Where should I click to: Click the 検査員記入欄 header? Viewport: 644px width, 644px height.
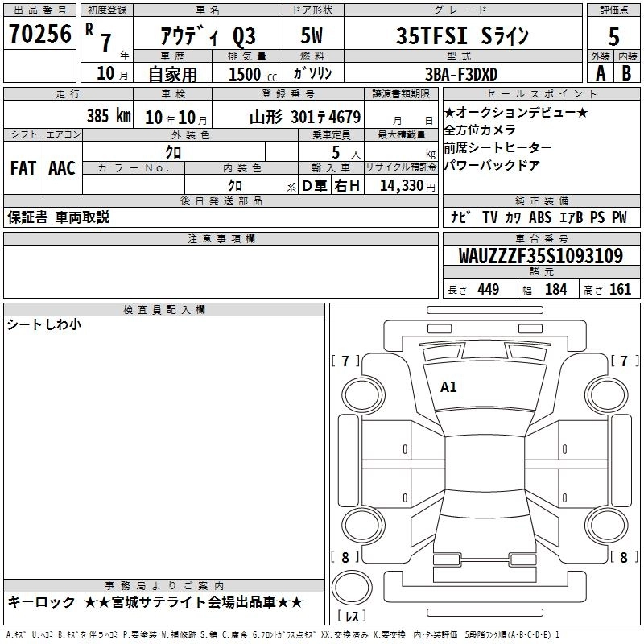point(164,310)
